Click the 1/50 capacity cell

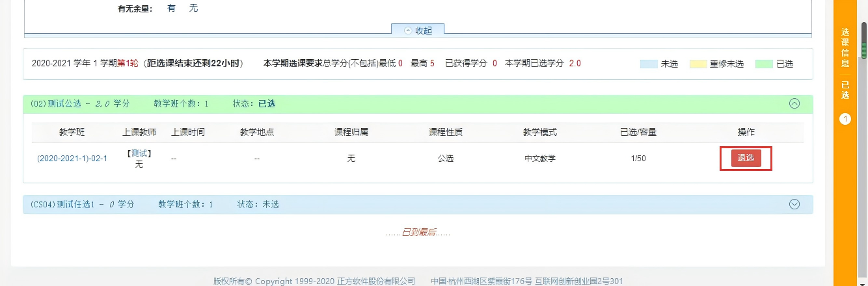coord(638,159)
